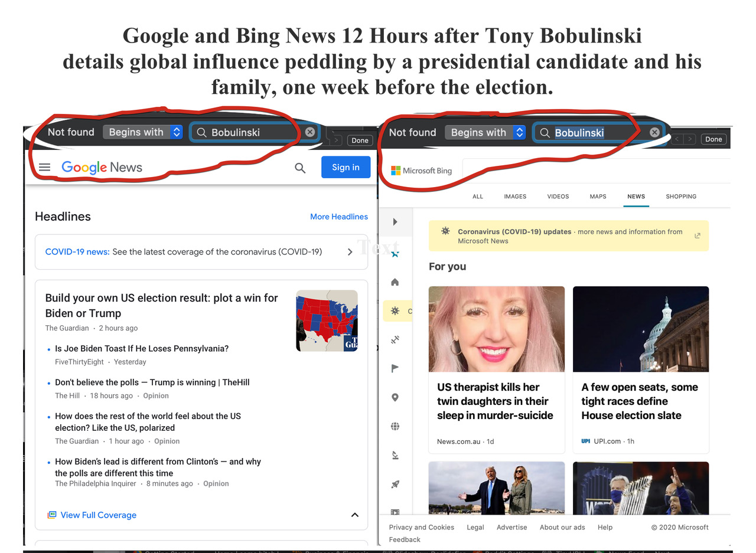Open the Legal footer link
Screen dimensions: 756x553
pos(475,528)
